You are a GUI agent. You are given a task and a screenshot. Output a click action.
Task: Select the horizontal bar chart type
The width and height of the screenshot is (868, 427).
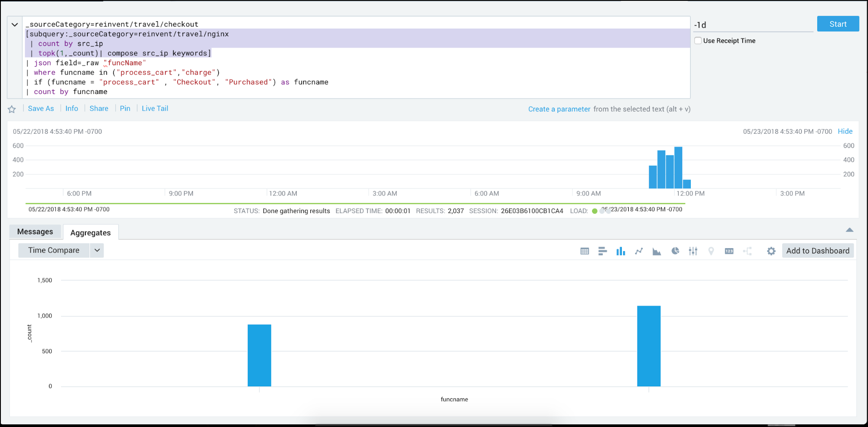602,251
